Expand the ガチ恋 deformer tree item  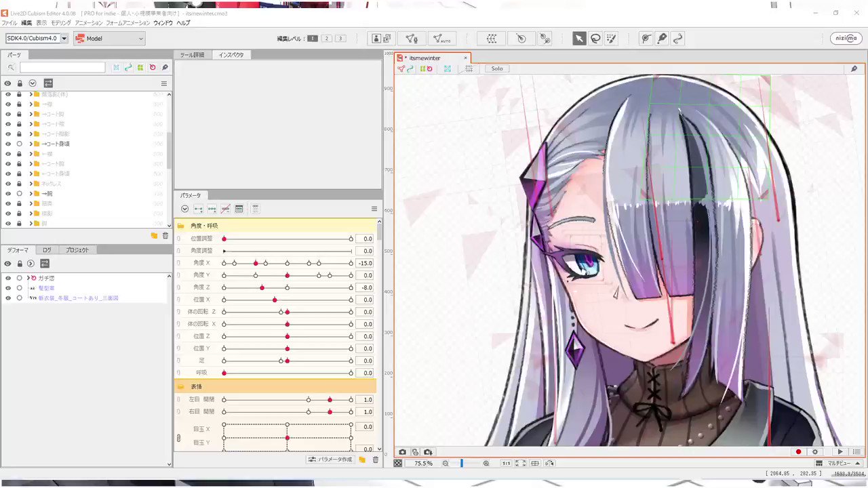pyautogui.click(x=28, y=278)
